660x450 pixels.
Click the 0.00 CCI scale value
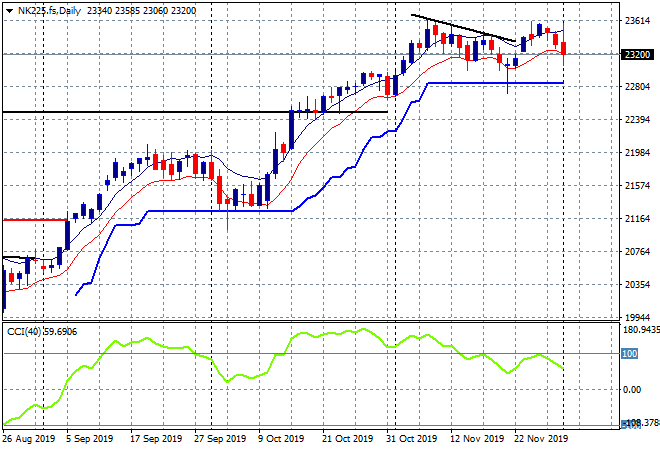(632, 390)
